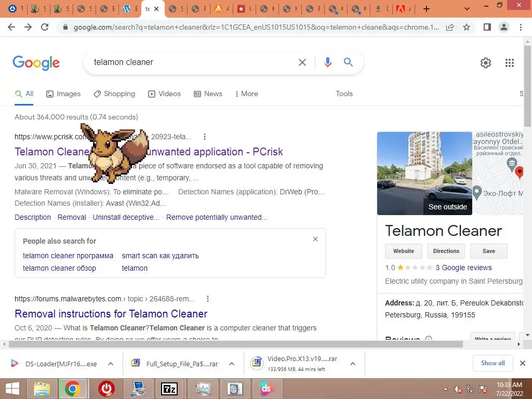Open the Windows Start menu
Screen dimensions: 532x399
(x=12, y=389)
